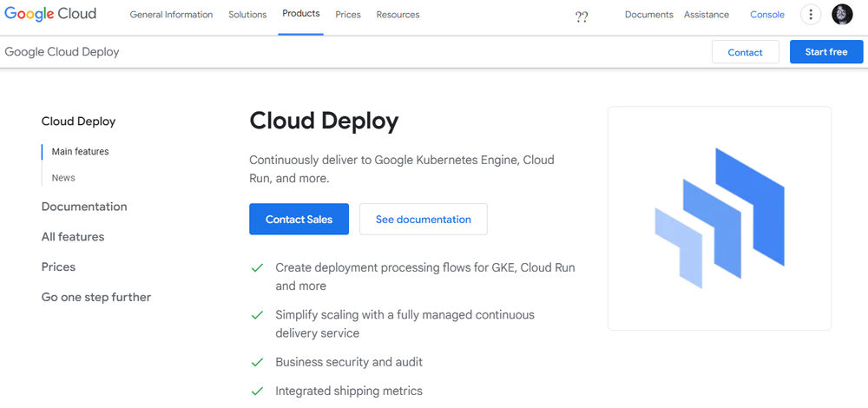Open the Console link
This screenshot has width=868, height=408.
[767, 15]
